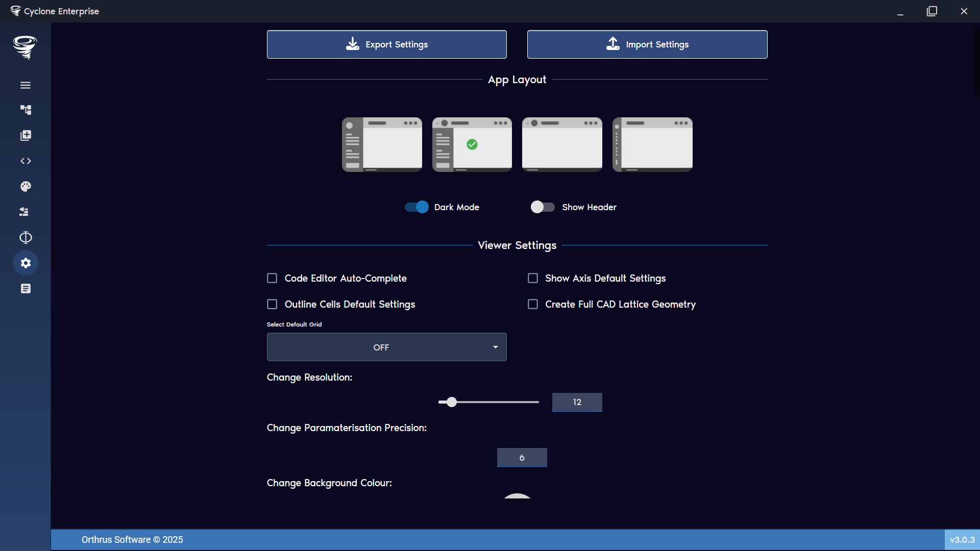
Task: Open the Settings gear in the sidebar
Action: pyautogui.click(x=26, y=263)
